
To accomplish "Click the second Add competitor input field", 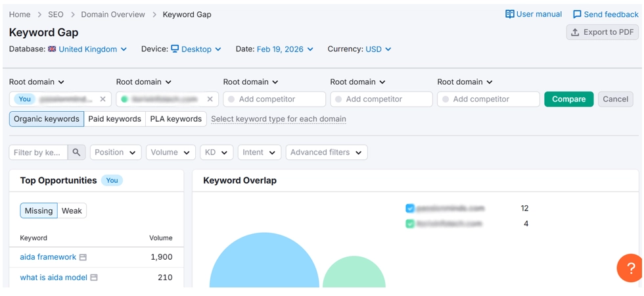I will [x=382, y=99].
